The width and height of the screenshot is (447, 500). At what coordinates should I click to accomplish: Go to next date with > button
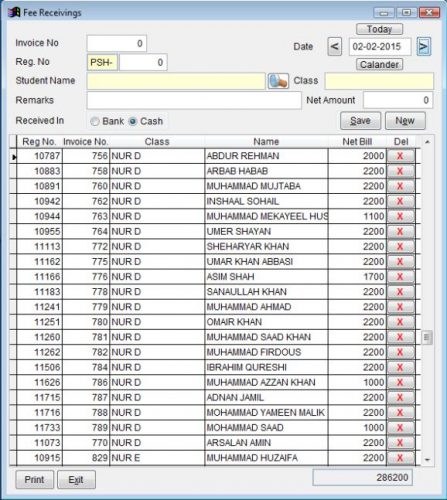point(424,47)
